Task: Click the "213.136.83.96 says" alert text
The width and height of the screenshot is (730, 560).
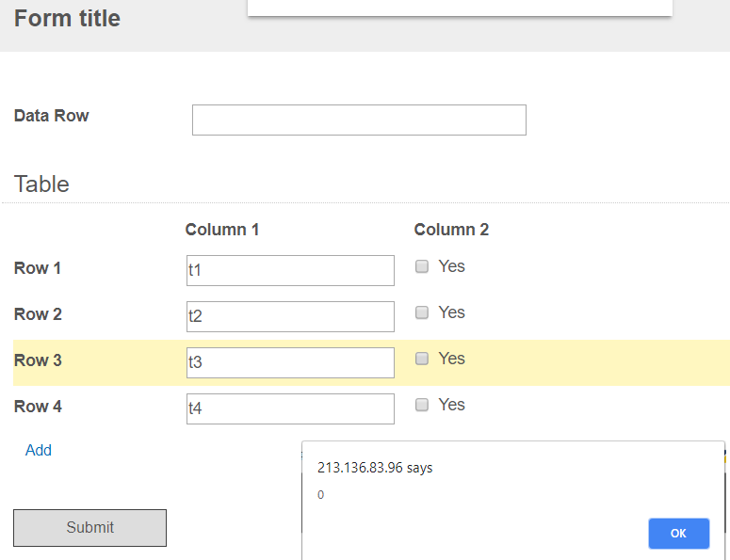Action: coord(375,468)
